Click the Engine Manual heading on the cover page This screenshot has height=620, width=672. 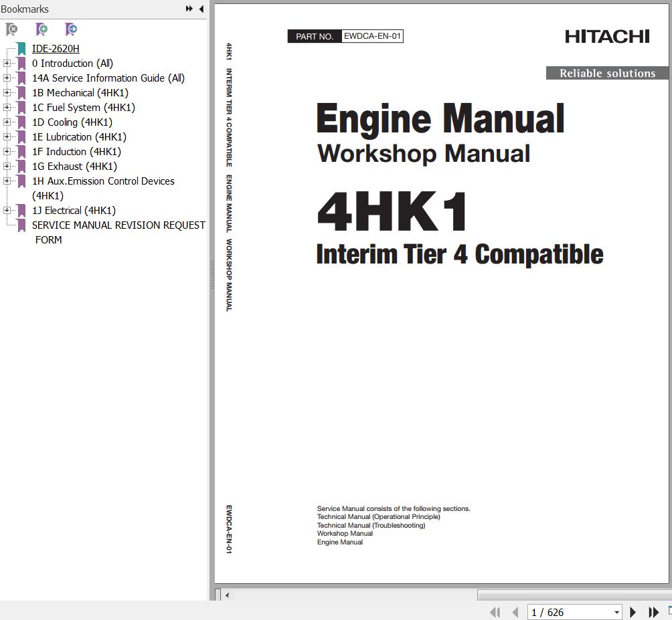(x=440, y=120)
